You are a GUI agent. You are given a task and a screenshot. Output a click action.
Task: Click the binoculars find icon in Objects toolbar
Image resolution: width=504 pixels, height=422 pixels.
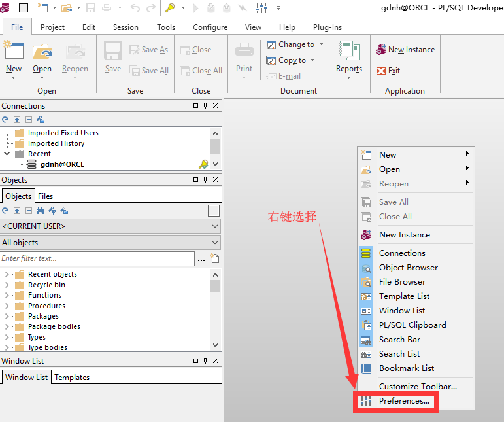click(x=40, y=211)
